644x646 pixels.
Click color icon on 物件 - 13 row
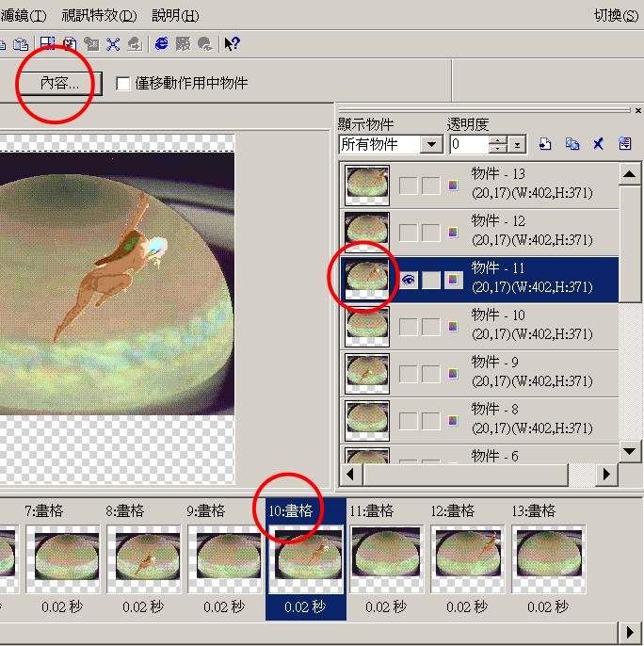click(453, 185)
